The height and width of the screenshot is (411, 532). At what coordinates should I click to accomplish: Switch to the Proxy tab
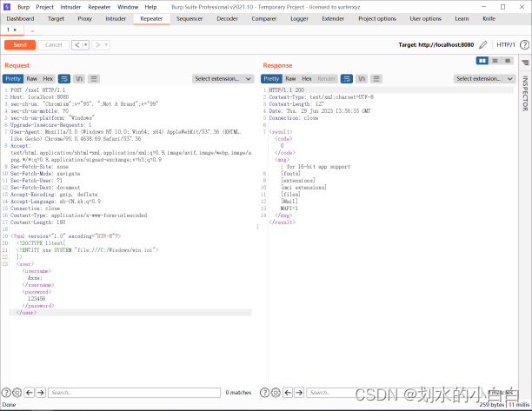coord(85,18)
